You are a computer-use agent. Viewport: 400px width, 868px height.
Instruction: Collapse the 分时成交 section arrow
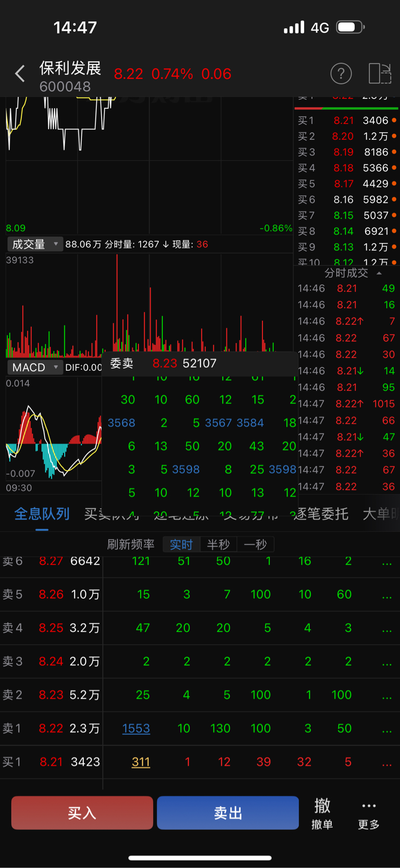tap(379, 273)
